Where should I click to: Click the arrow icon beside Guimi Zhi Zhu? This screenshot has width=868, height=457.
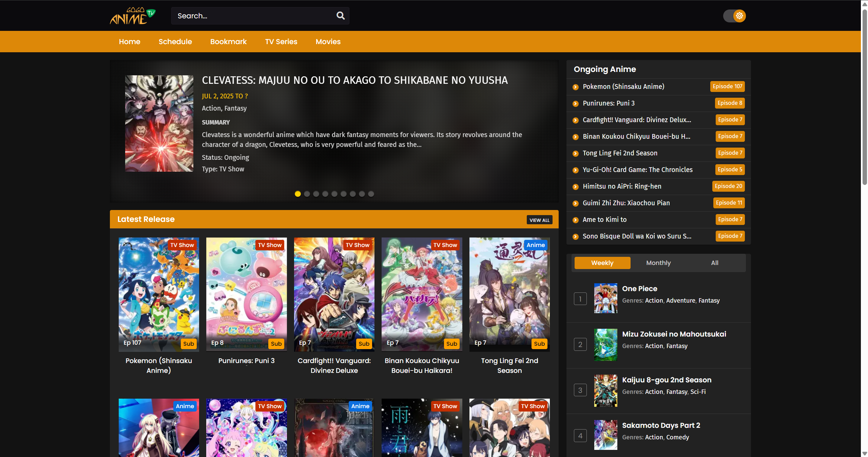tap(575, 204)
